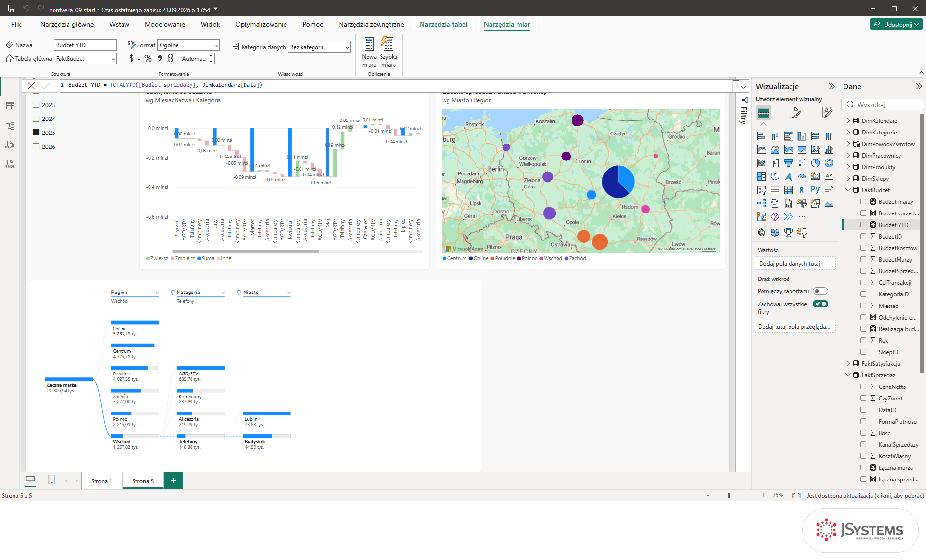Collapse the FaktBudzet table
Screen dimensions: 926x560
(848, 190)
